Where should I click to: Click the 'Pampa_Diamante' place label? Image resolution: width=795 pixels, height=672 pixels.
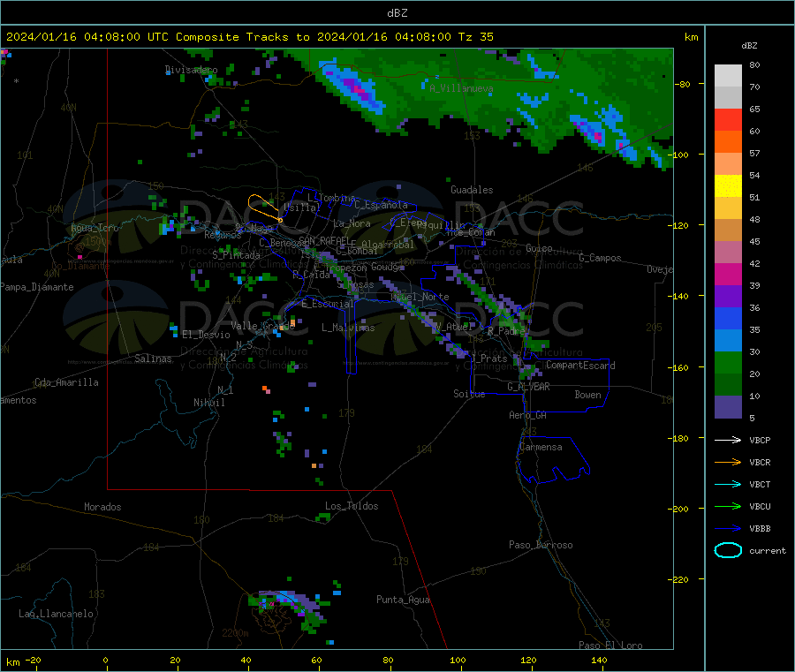pyautogui.click(x=37, y=287)
